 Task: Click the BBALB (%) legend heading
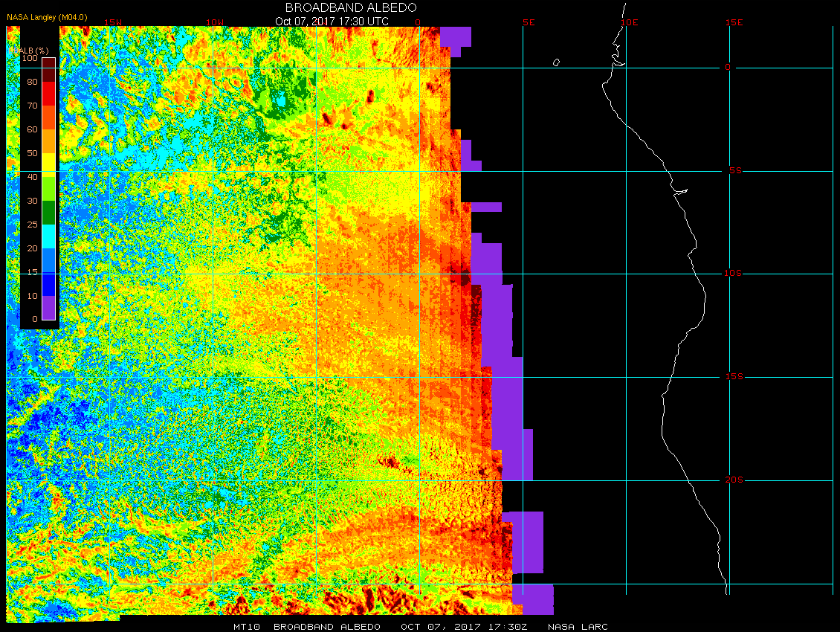point(28,51)
